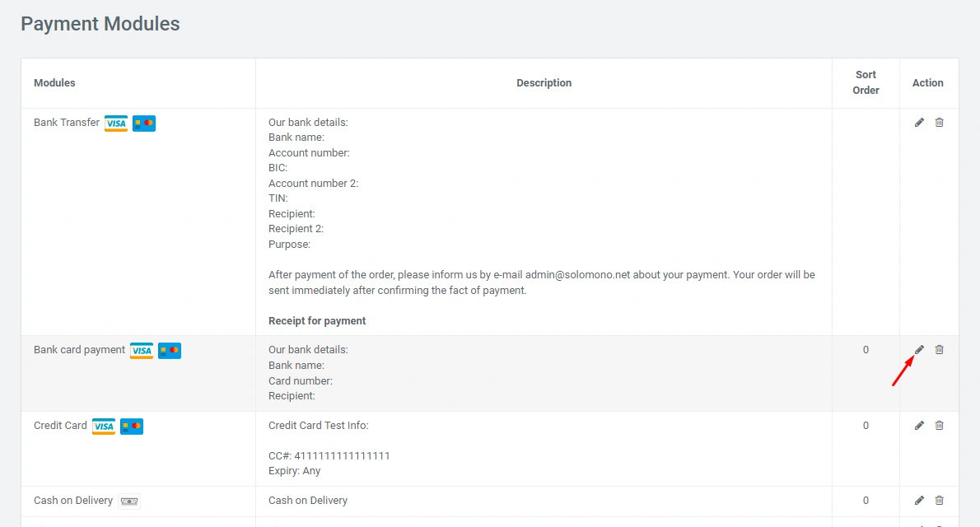Delete the Bank card payment module
Viewport: 980px width, 527px height.
940,350
